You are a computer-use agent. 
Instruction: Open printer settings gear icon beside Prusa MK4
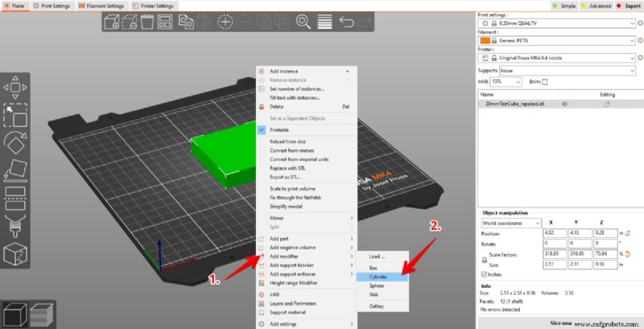click(640, 58)
